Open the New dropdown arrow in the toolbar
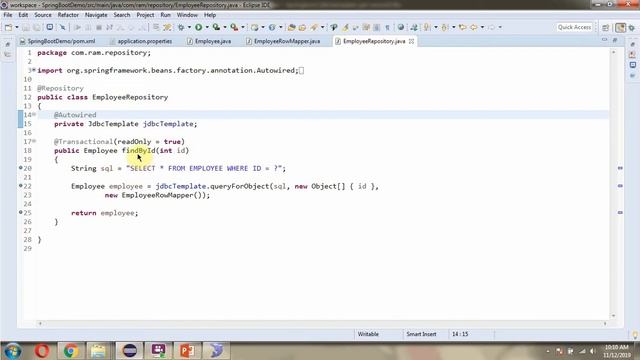This screenshot has height=360, width=640. (17, 27)
